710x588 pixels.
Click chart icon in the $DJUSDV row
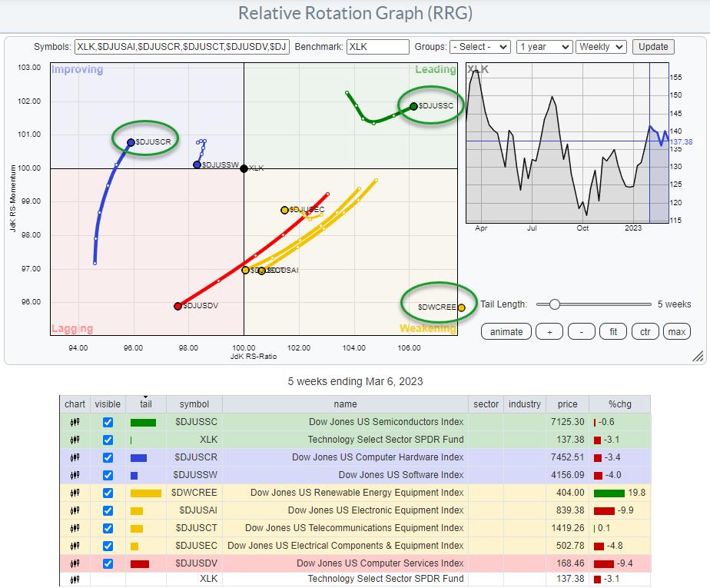(75, 563)
